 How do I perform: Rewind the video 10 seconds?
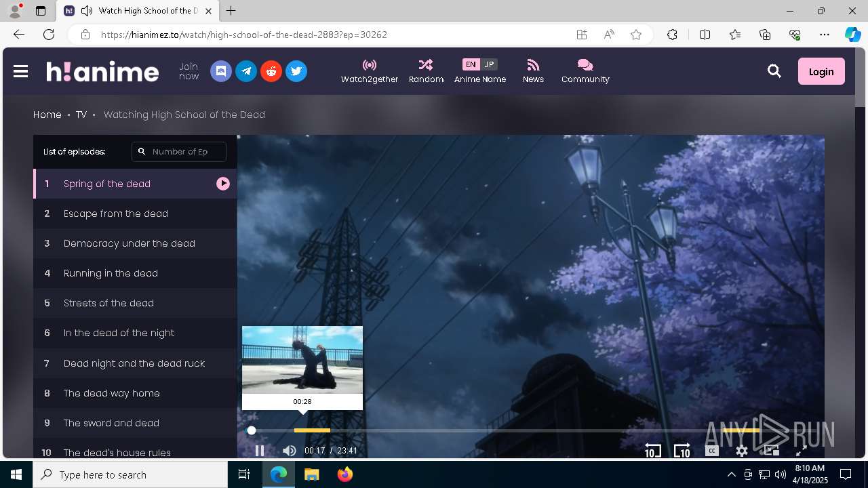tap(652, 451)
